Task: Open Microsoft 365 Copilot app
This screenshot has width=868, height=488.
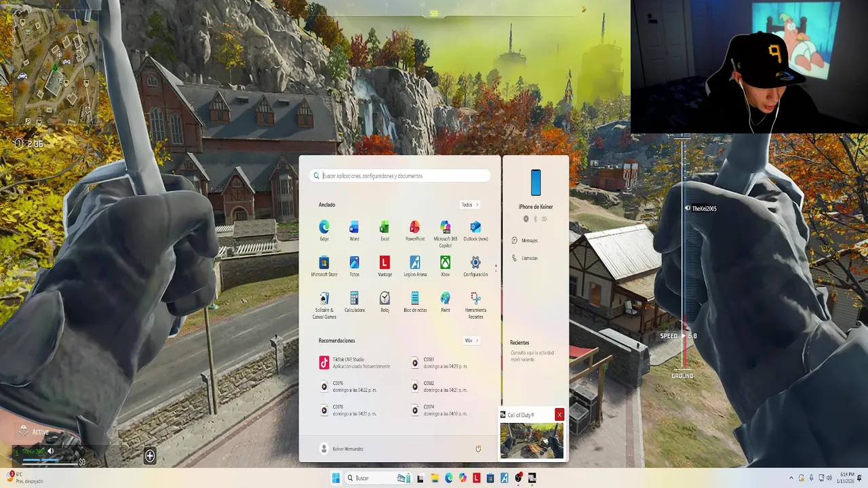Action: click(446, 233)
